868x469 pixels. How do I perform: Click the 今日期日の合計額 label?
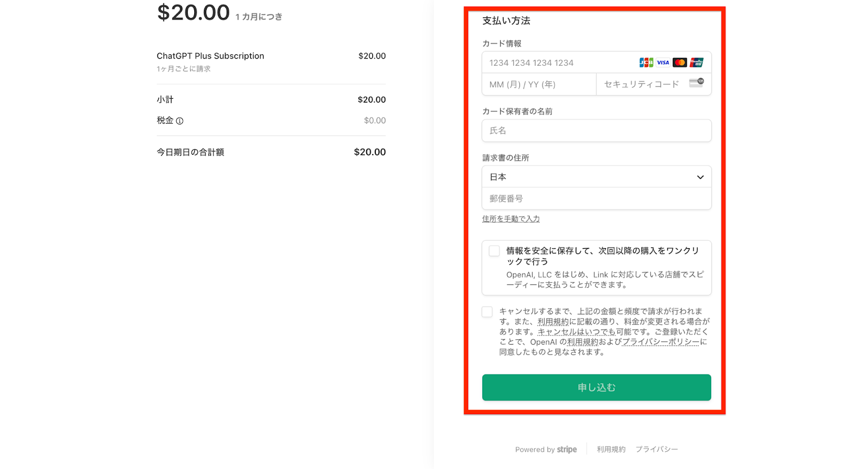tap(190, 153)
